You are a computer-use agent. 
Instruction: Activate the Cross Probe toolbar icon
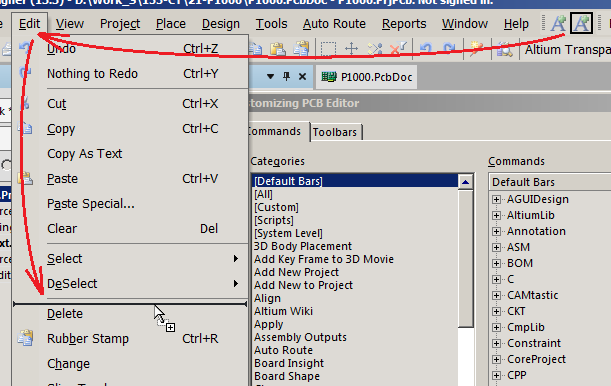pos(476,49)
